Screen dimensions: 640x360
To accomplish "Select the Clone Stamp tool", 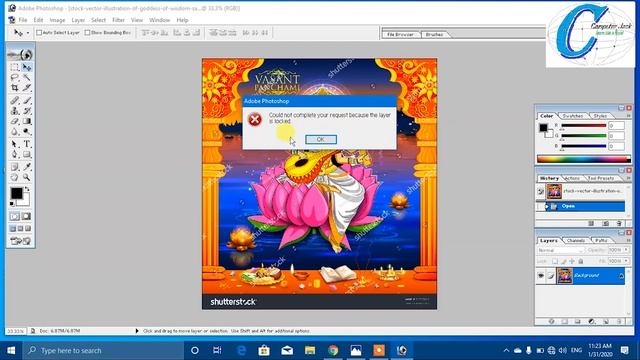I will point(15,111).
